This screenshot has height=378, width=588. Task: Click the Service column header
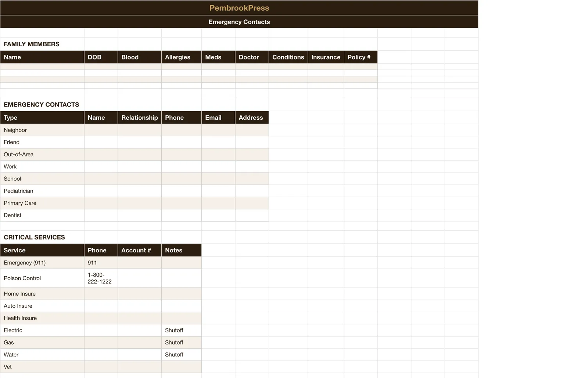coord(42,250)
